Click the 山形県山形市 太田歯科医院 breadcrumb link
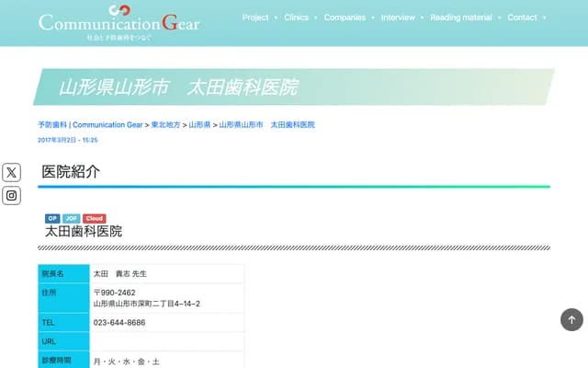The width and height of the screenshot is (588, 368). coord(267,124)
